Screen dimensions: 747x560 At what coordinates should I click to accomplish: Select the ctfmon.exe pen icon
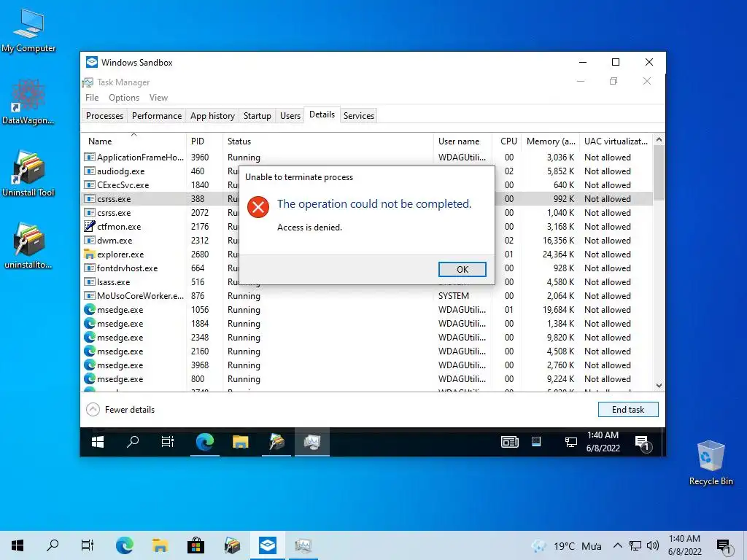click(89, 226)
